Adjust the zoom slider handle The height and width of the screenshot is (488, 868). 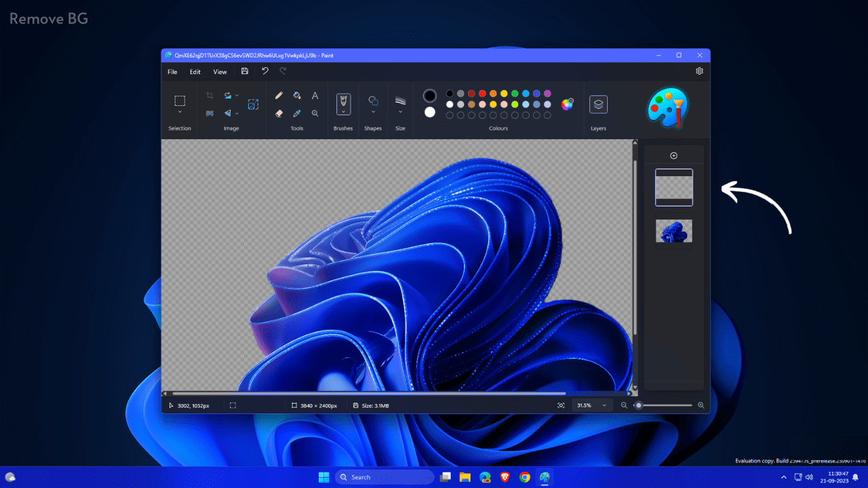[638, 405]
